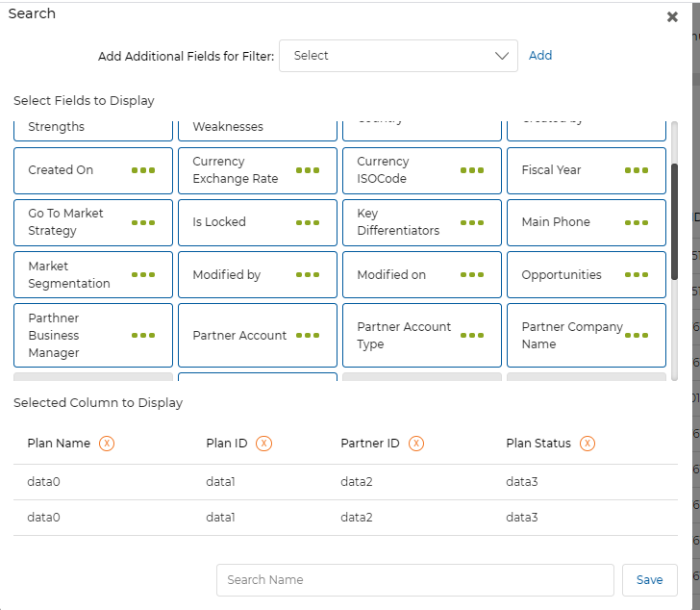Click the three dots on Parthner Business Manager card
The width and height of the screenshot is (700, 610).
coord(143,336)
